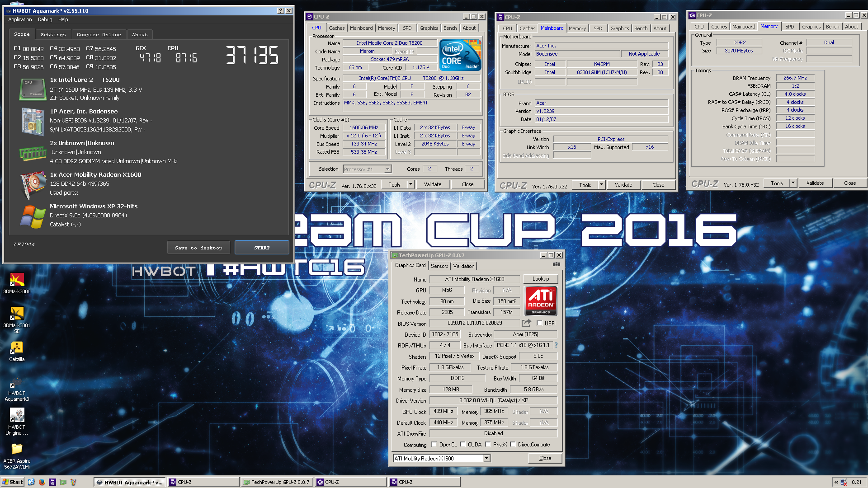Open the Processor #1 selection dropdown
This screenshot has width=868, height=488.
coord(387,169)
